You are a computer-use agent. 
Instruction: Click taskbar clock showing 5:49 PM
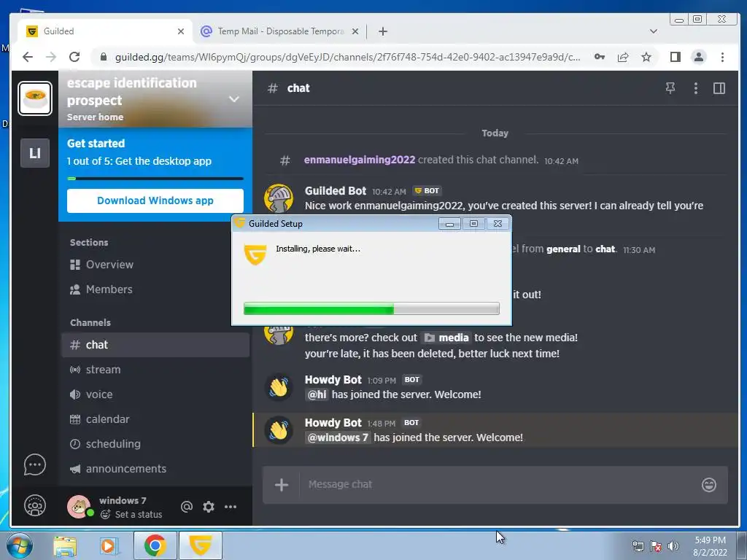[710, 546]
